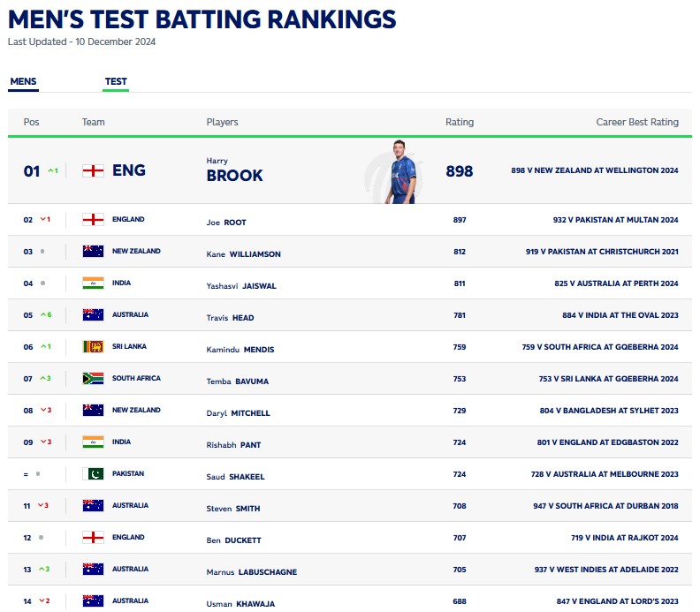Click Kane Williamson's name
This screenshot has width=700, height=612.
(x=243, y=254)
